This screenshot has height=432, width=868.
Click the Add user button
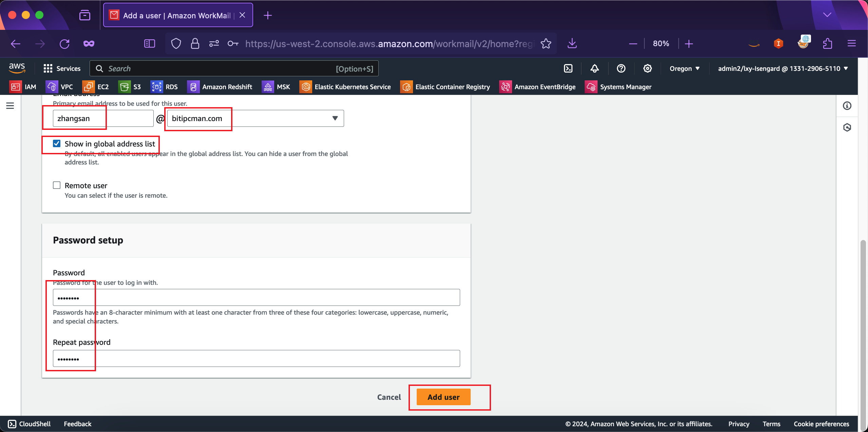[x=444, y=397]
